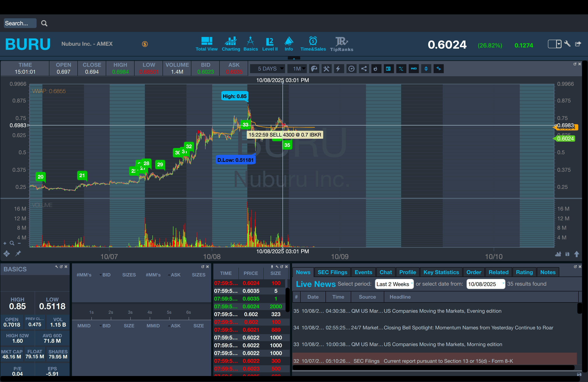Click the Closing Bell Spotlight headline

coord(468,328)
